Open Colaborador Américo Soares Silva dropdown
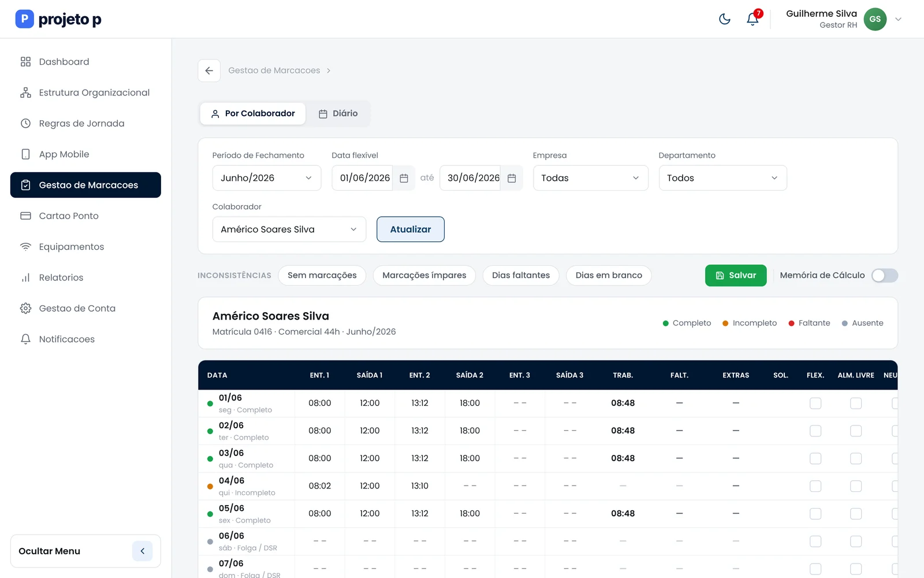Image resolution: width=924 pixels, height=578 pixels. pyautogui.click(x=289, y=229)
